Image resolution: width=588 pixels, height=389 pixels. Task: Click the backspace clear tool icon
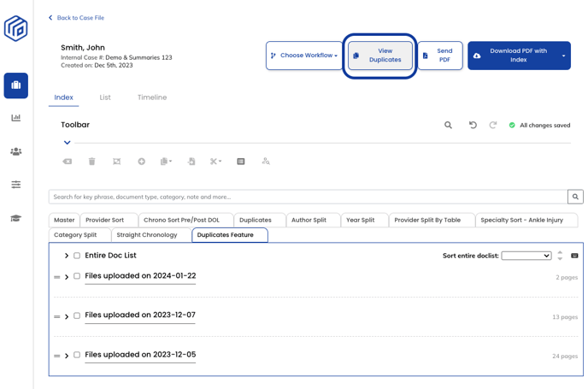68,162
